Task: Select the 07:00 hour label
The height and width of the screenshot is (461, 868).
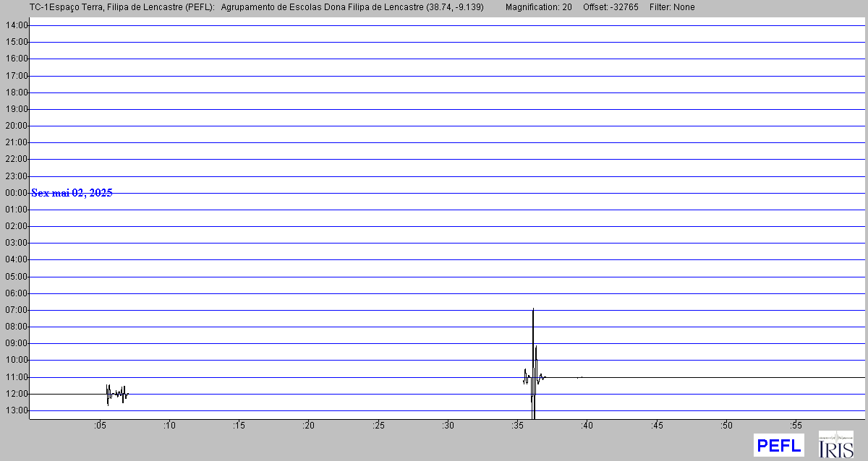Action: point(16,310)
